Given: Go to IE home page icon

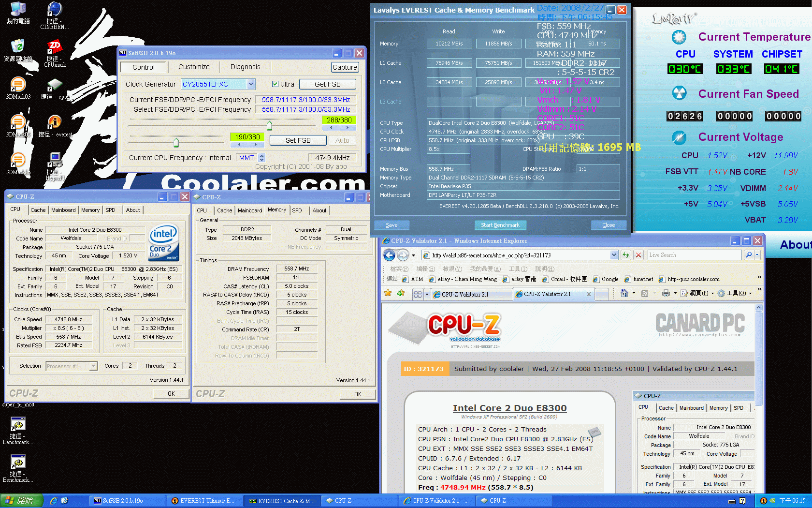Looking at the screenshot, I should [x=624, y=293].
